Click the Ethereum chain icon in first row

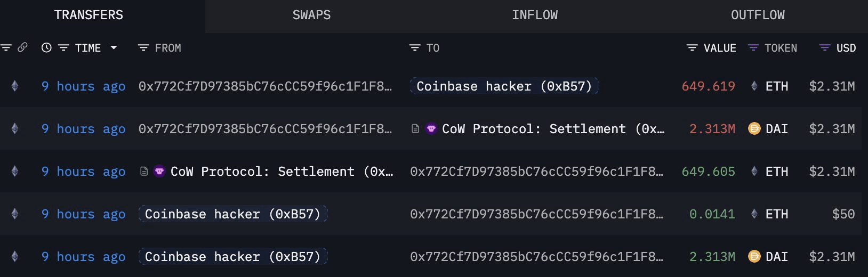tap(15, 86)
